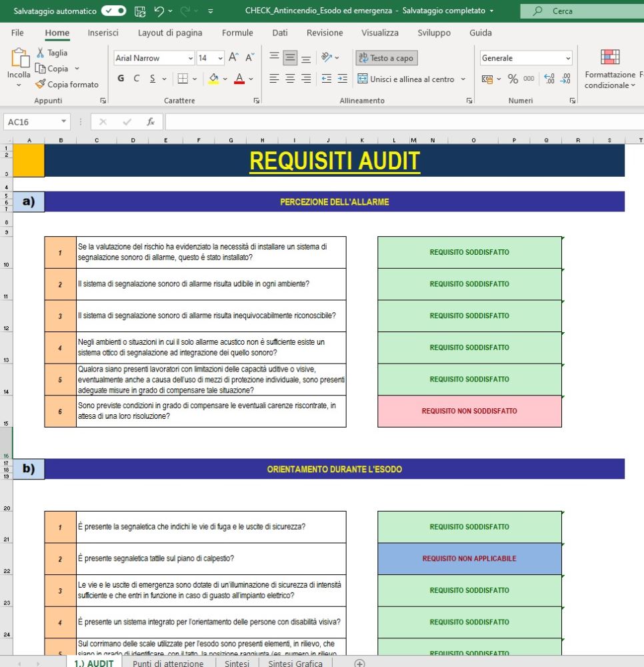Click the formula bar input area
Screen dimensions: 644x667
(405, 122)
